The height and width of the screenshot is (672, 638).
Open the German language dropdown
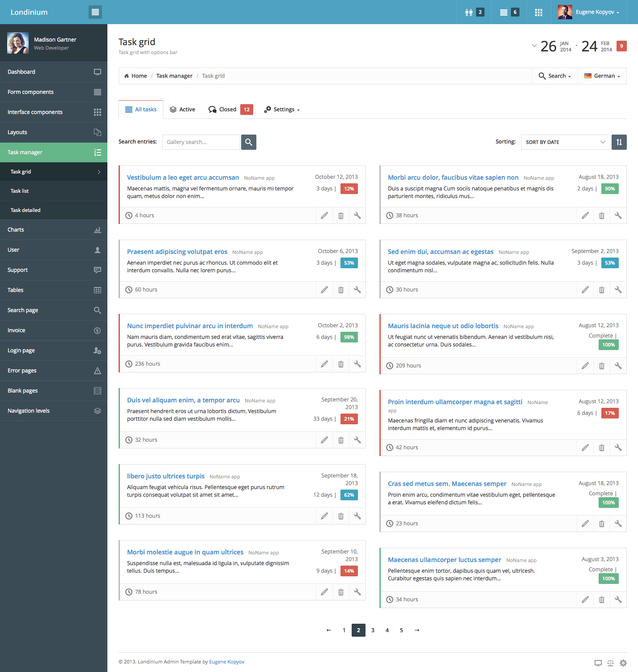602,76
